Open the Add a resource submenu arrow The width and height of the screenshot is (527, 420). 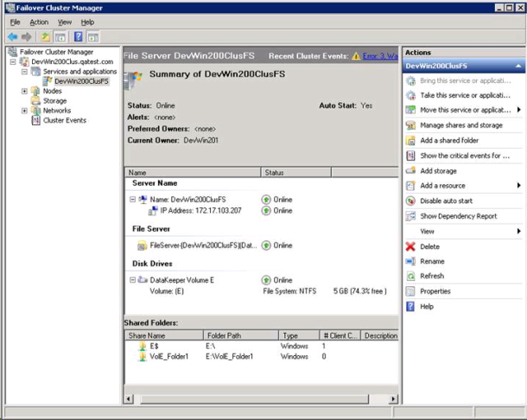[518, 185]
